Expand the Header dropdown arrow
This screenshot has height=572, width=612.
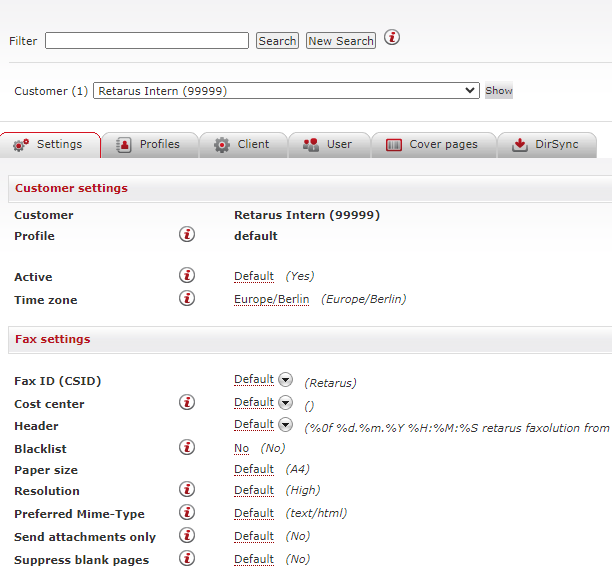click(x=285, y=425)
